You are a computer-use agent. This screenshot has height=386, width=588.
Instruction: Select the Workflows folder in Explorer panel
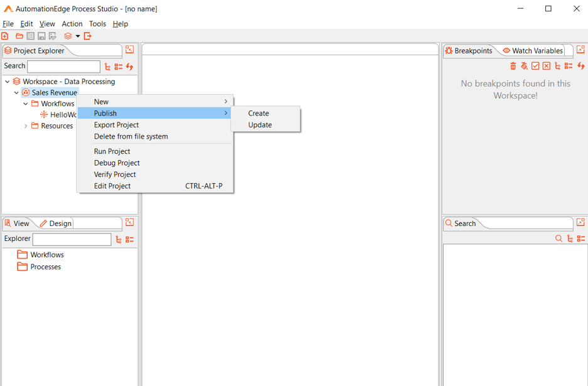41,255
